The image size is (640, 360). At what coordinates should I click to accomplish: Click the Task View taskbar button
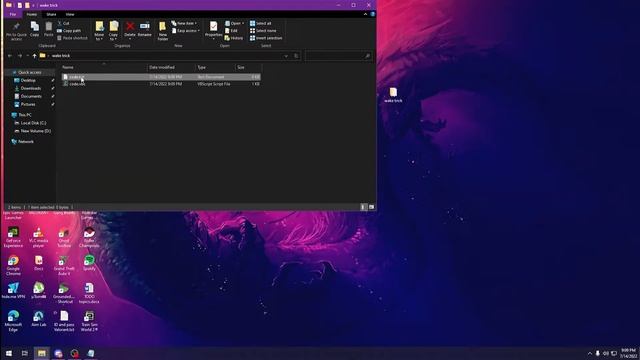click(25, 353)
